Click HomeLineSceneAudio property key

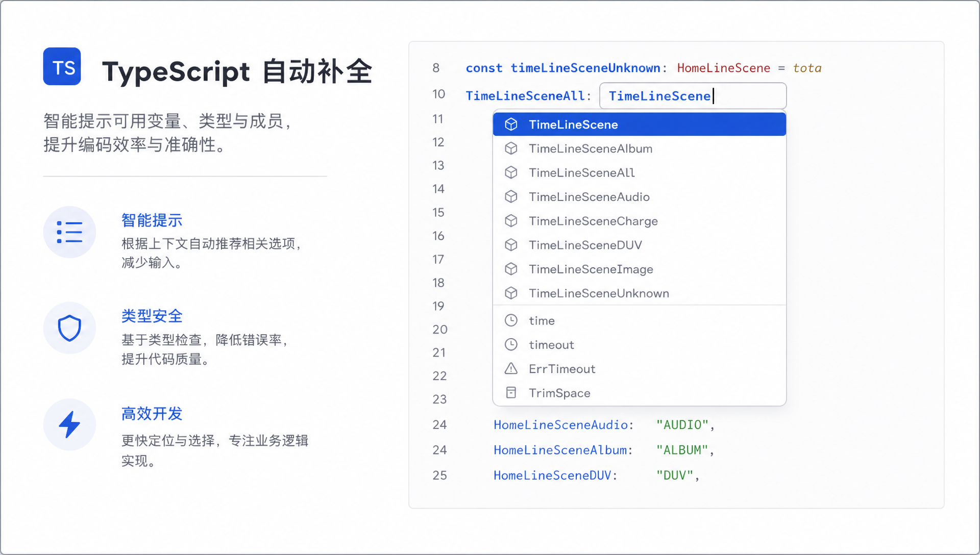click(560, 425)
